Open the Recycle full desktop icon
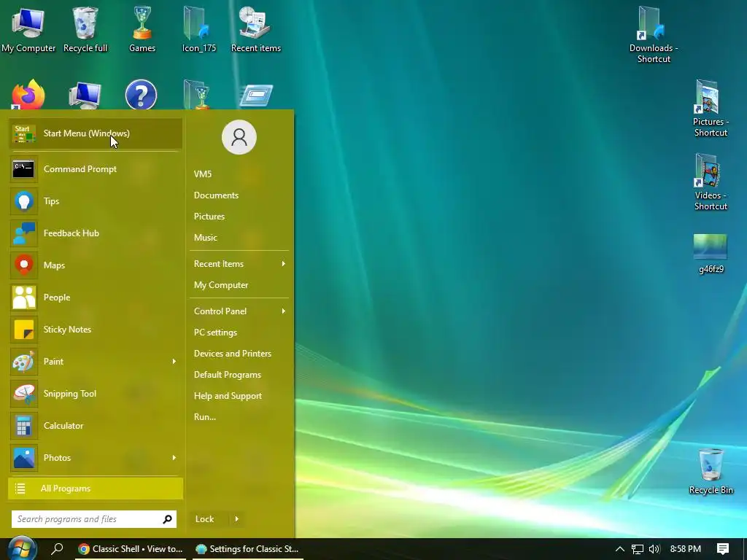Screen dimensions: 747x560 tap(85, 29)
